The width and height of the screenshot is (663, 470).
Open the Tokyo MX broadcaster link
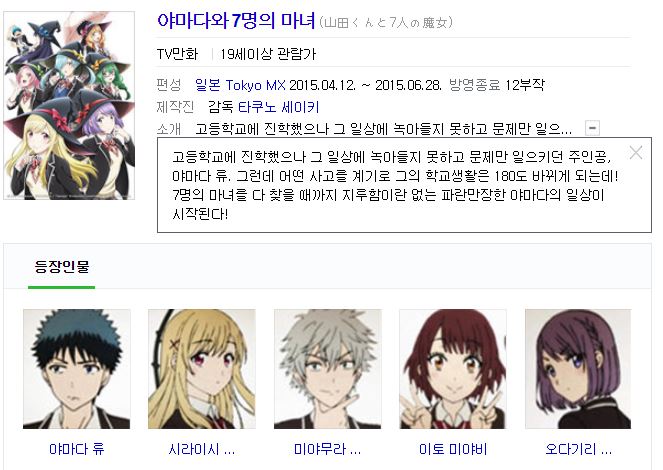(x=255, y=85)
